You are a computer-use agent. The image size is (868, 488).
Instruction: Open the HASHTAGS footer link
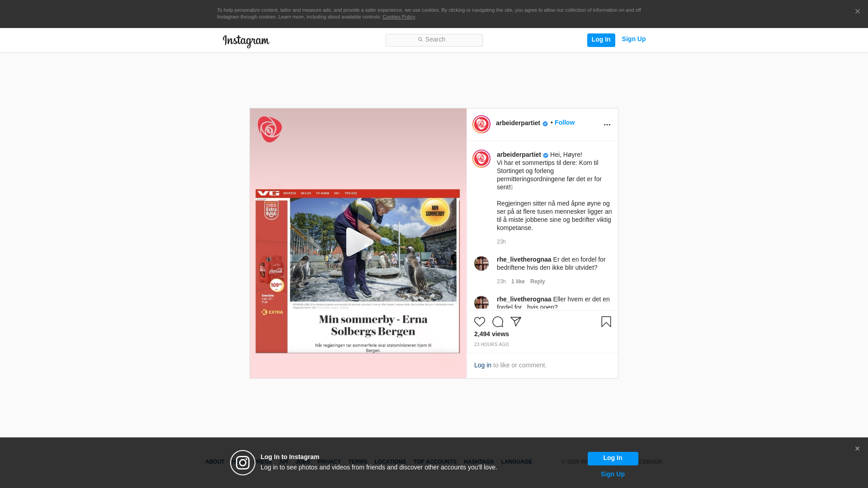click(x=479, y=462)
